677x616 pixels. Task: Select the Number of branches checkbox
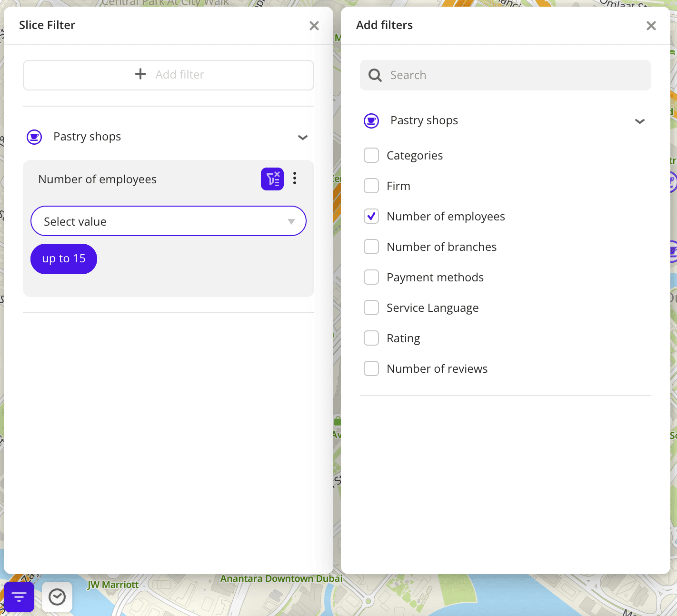[371, 247]
